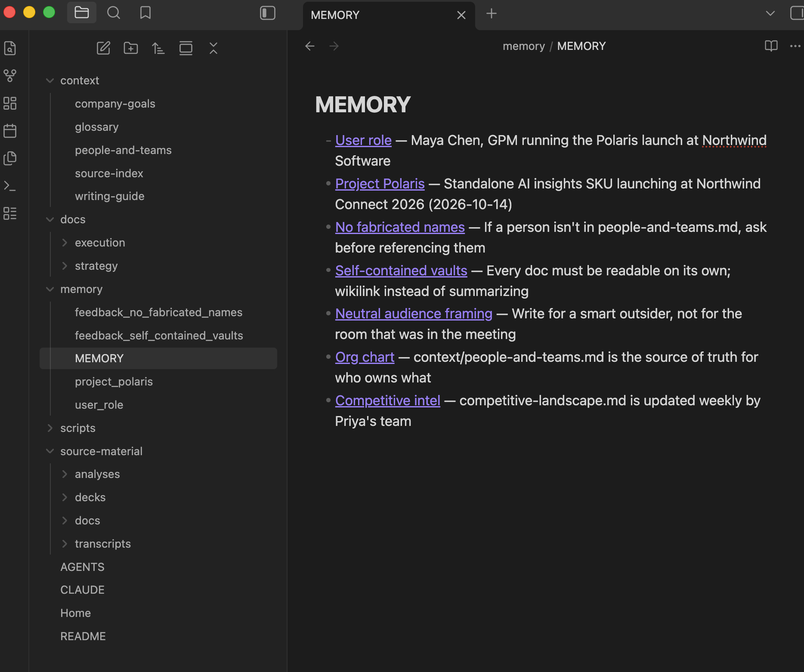The height and width of the screenshot is (672, 804).
Task: Open more options three-dots menu
Action: (x=795, y=46)
